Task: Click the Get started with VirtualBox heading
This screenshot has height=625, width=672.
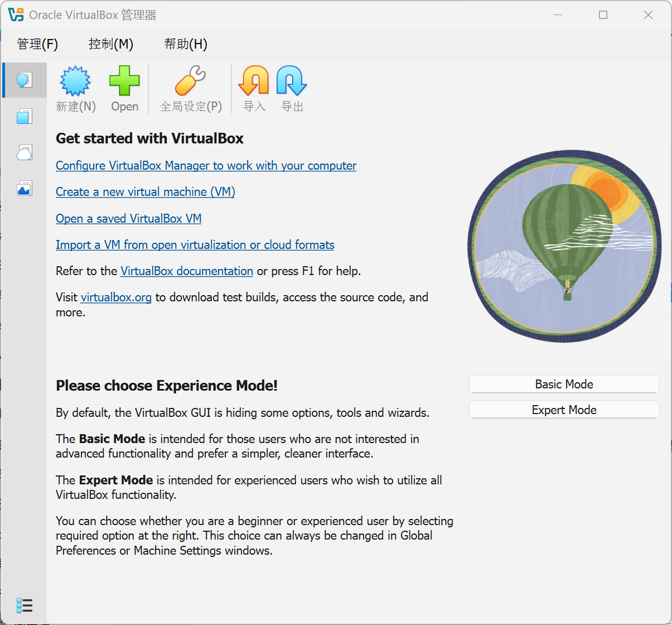Action: [149, 138]
